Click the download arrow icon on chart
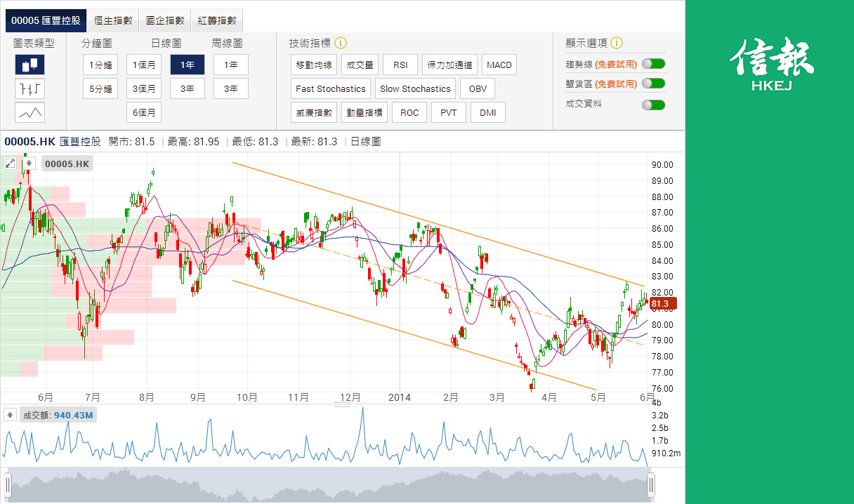 [29, 164]
